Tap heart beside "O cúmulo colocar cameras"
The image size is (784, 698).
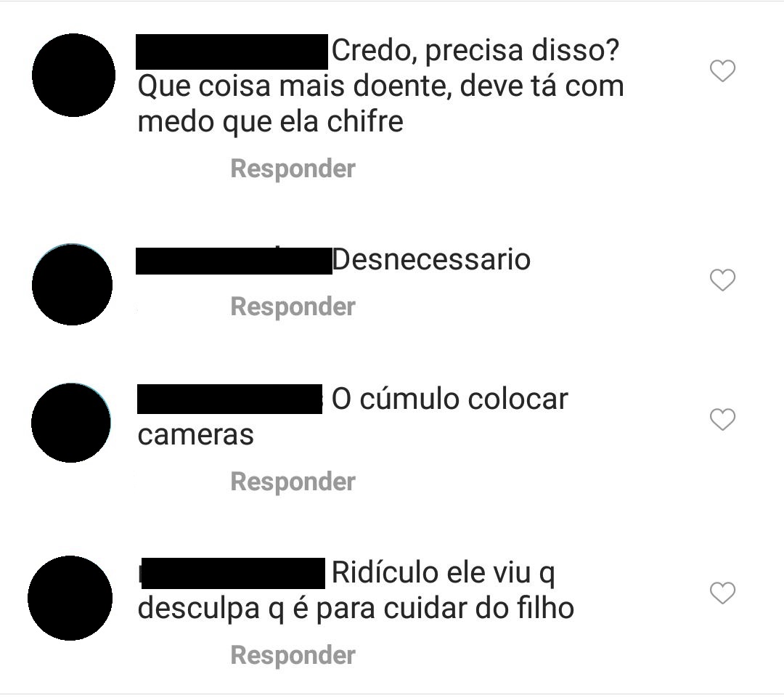pyautogui.click(x=722, y=419)
